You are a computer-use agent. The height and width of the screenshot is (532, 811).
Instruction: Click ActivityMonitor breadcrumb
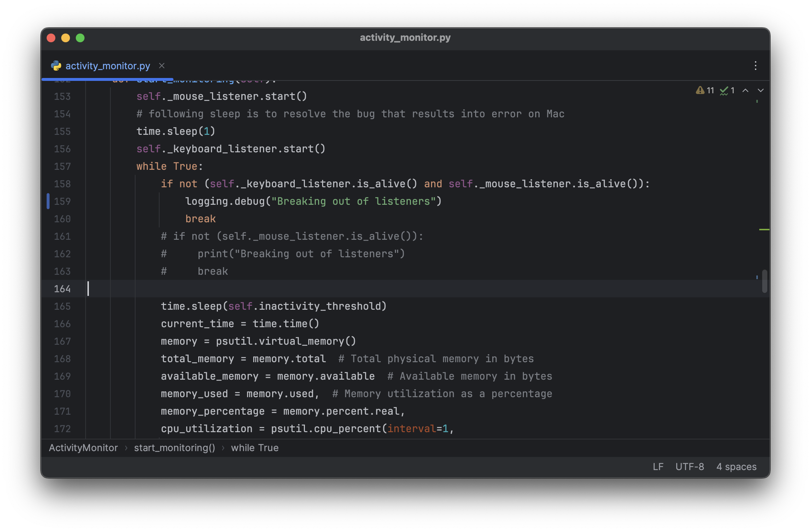click(x=83, y=447)
